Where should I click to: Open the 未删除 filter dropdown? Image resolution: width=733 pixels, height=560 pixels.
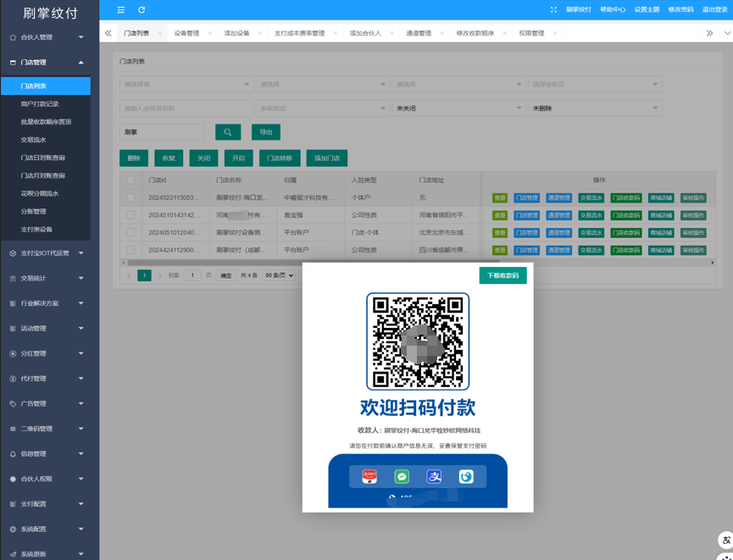coord(595,108)
